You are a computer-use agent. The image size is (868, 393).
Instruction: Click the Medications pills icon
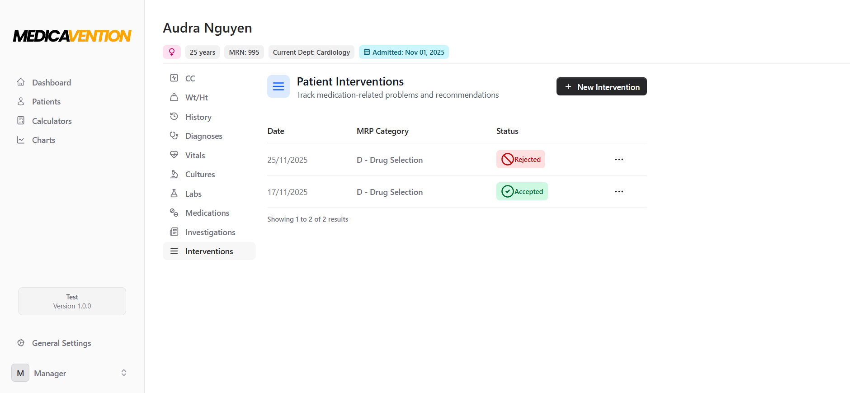(175, 212)
